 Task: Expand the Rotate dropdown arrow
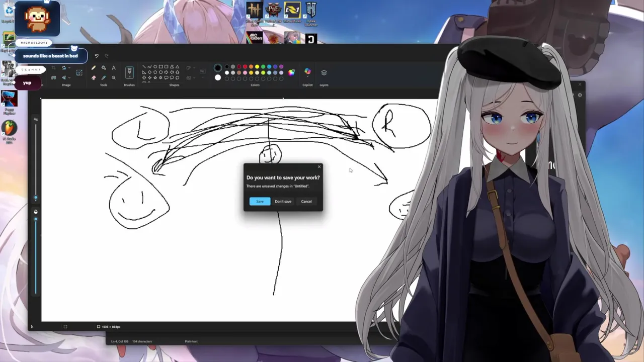click(x=69, y=67)
